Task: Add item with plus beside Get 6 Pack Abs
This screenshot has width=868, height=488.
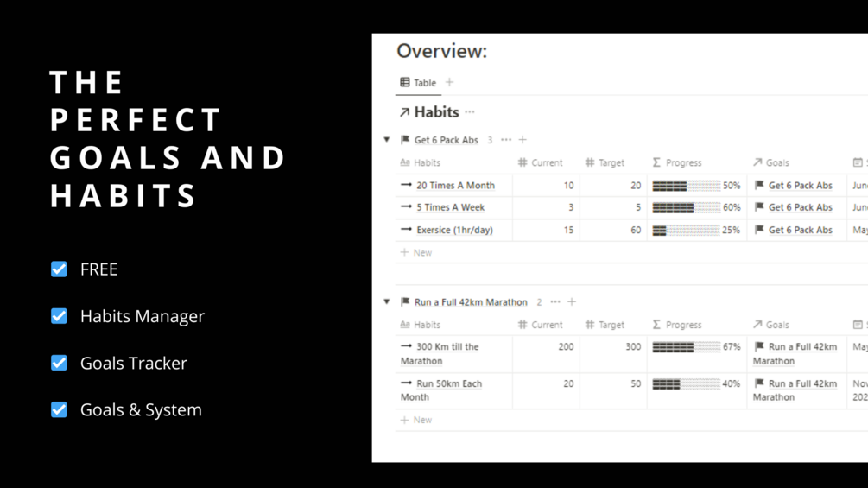Action: coord(523,140)
